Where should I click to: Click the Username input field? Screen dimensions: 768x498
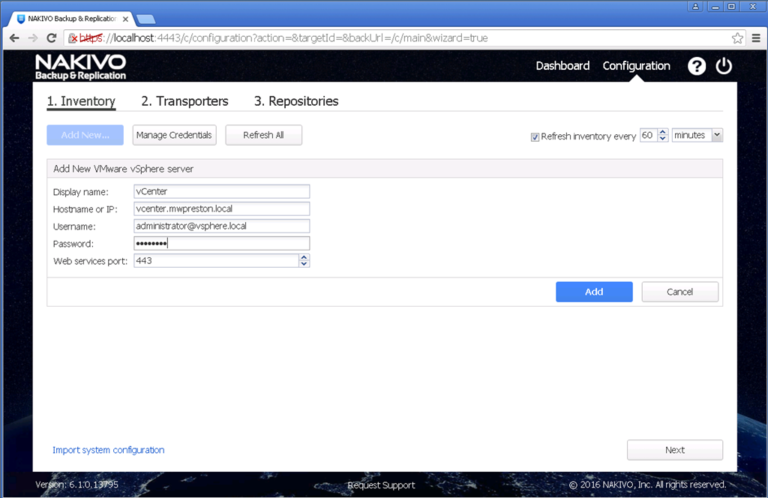(221, 226)
